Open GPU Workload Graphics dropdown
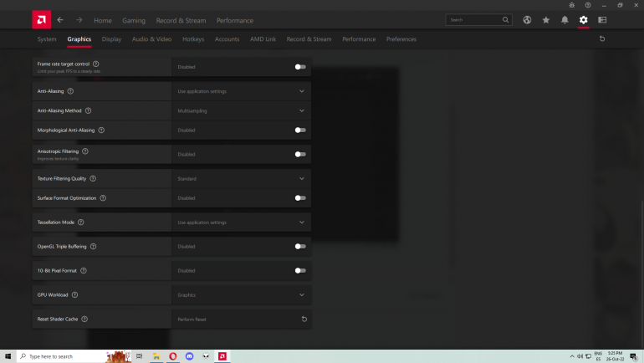Image resolution: width=644 pixels, height=363 pixels. click(x=241, y=295)
